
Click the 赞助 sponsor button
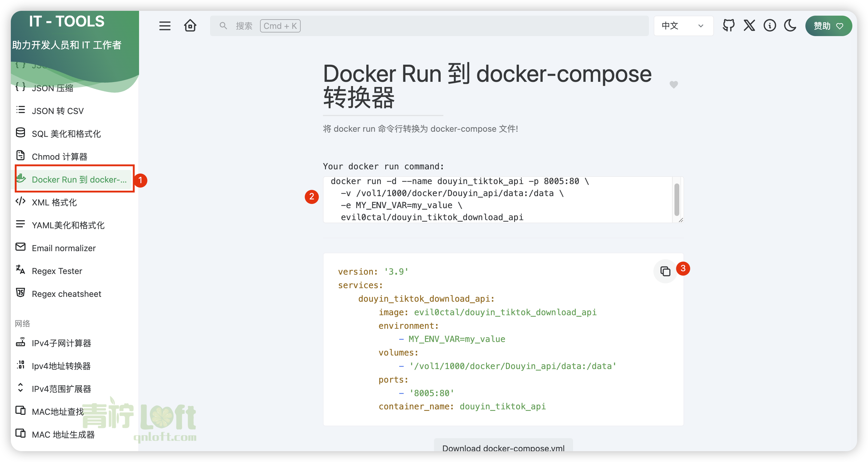tap(828, 26)
